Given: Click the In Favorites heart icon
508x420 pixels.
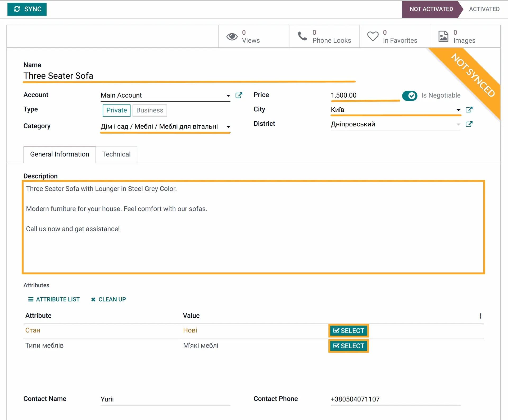Looking at the screenshot, I should [x=373, y=36].
